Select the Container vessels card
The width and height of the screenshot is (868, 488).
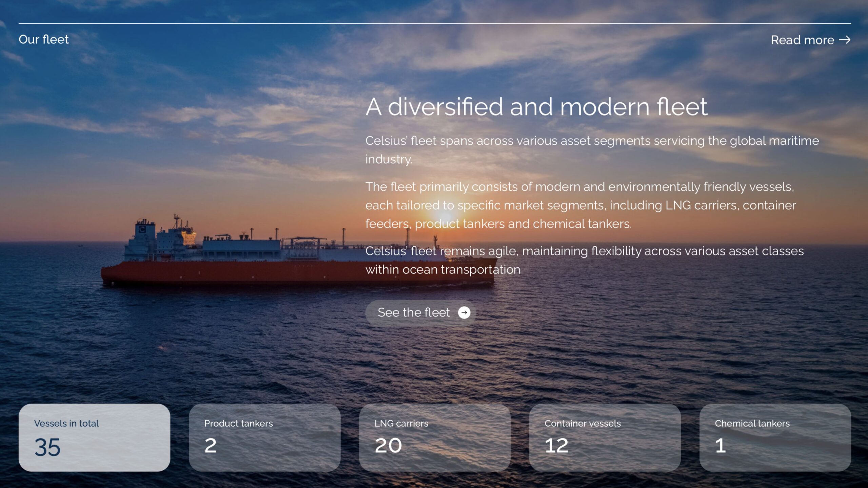[x=605, y=438]
